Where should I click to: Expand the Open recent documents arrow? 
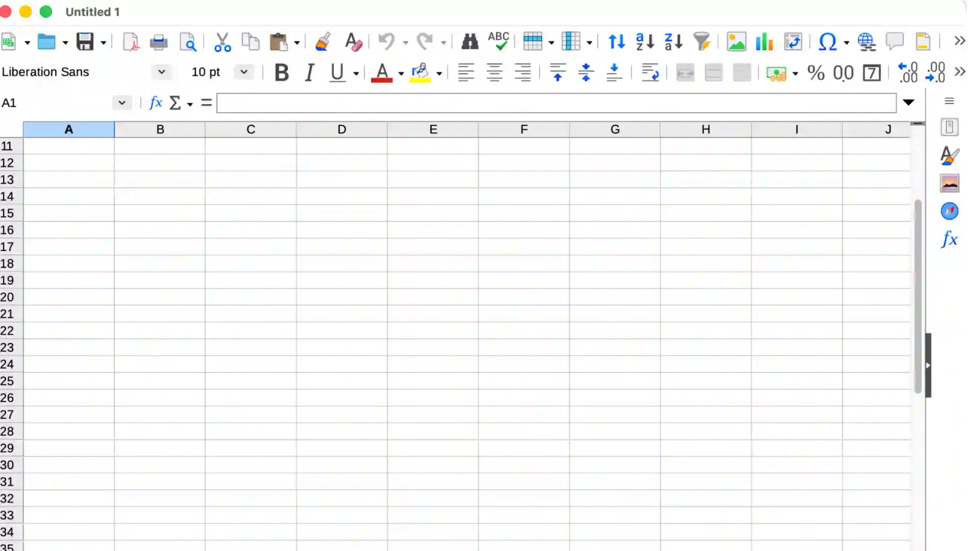(65, 43)
